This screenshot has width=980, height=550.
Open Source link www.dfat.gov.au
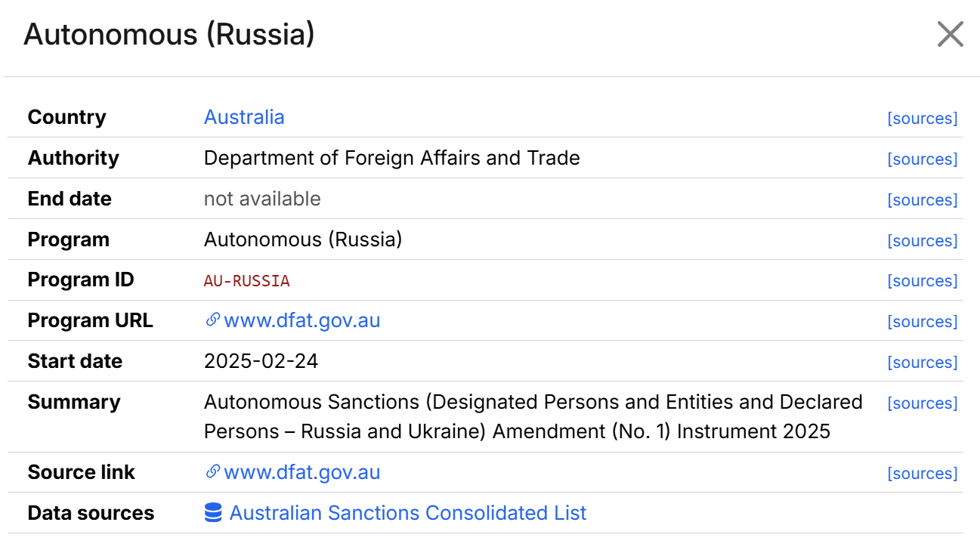(302, 472)
